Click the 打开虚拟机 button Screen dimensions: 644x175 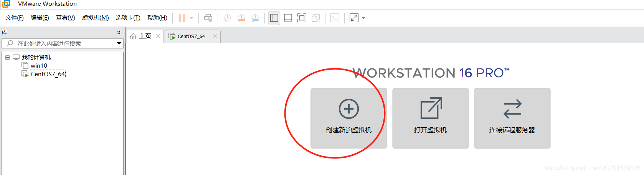coord(430,118)
